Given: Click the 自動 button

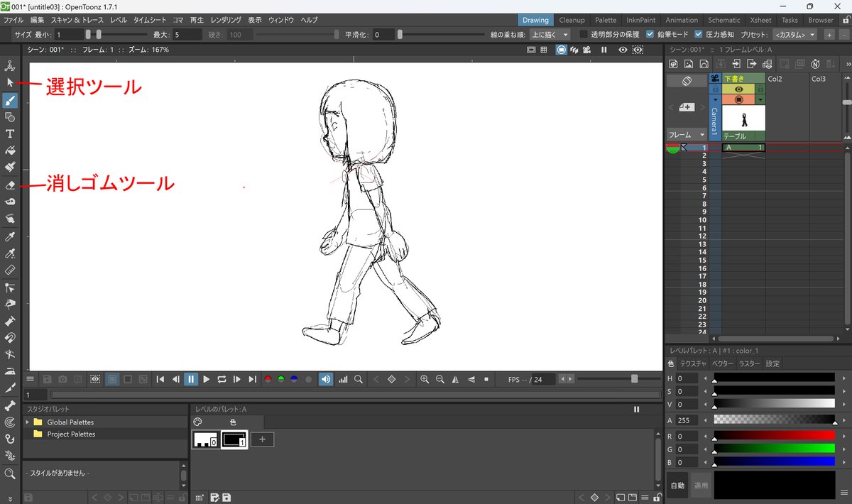Looking at the screenshot, I should [677, 486].
